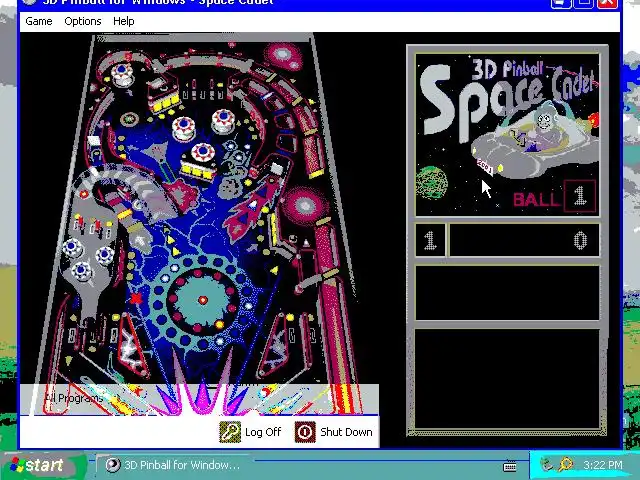
Task: Click the Log Off key icon
Action: [230, 432]
